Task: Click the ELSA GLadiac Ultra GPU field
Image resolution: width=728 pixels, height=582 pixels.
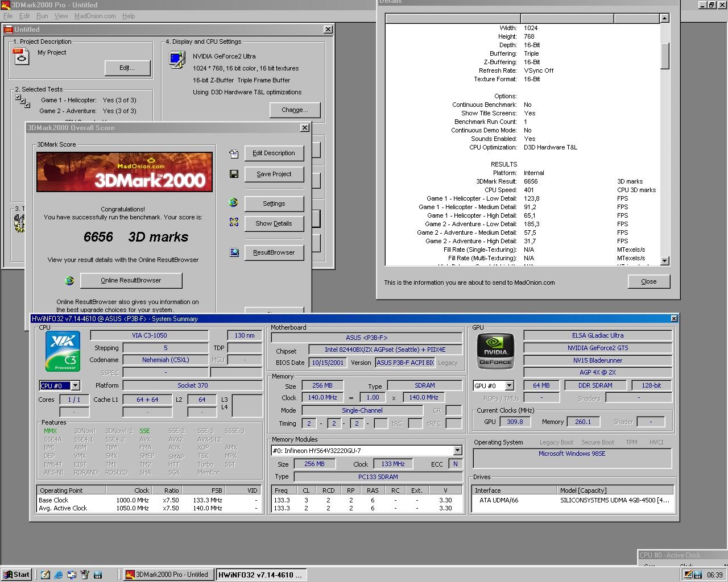Action: (598, 335)
